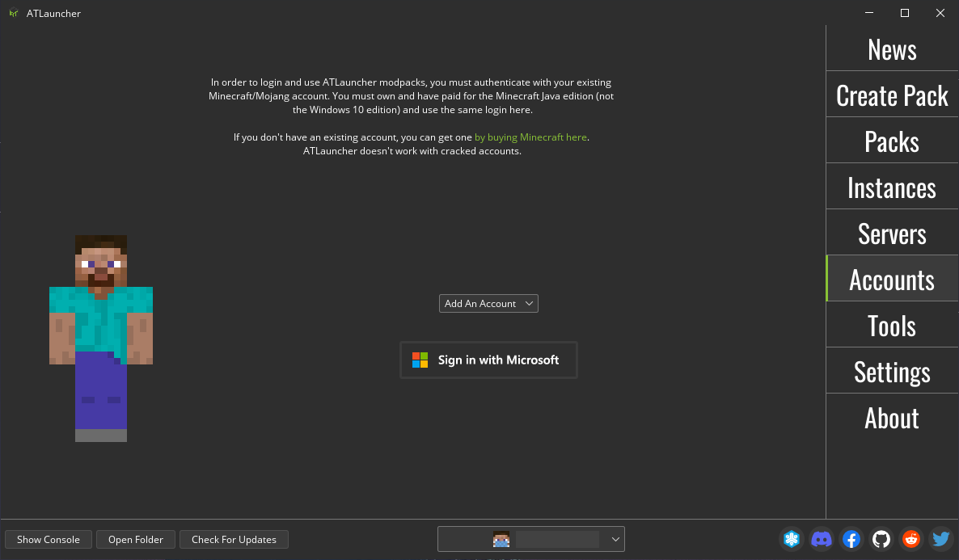This screenshot has width=959, height=560.
Task: Open the Settings section
Action: pyautogui.click(x=891, y=371)
